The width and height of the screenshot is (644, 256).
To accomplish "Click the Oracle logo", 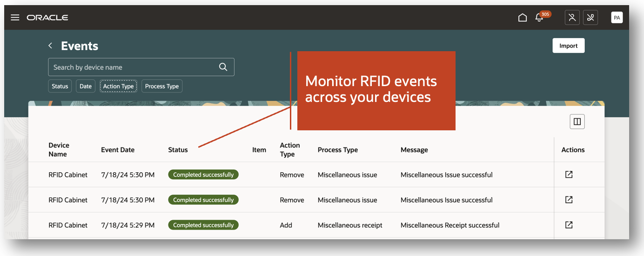I will coord(47,18).
